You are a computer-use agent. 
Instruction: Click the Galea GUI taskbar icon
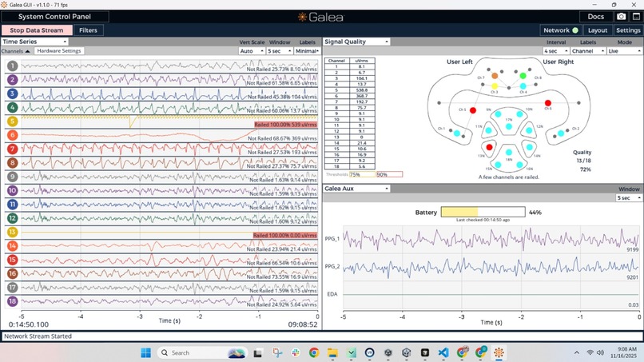click(x=499, y=352)
